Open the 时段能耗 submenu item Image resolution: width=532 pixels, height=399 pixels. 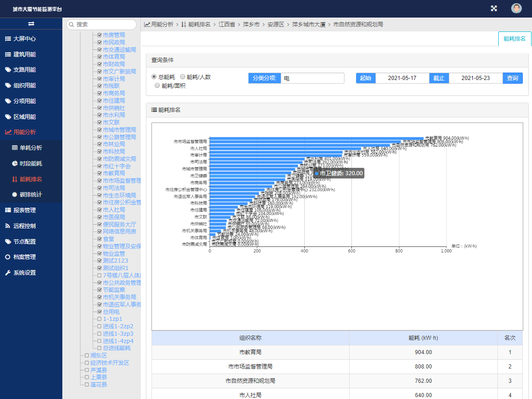(30, 164)
